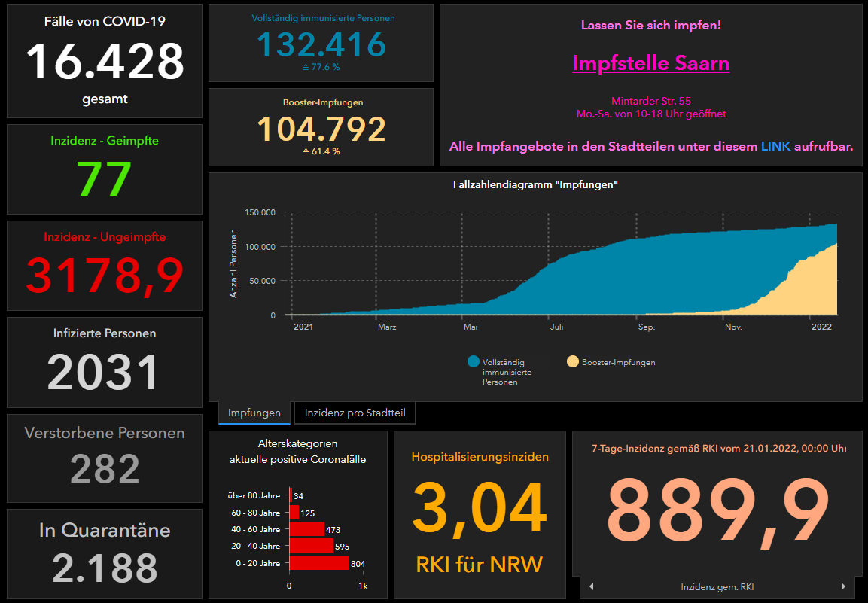This screenshot has width=868, height=603.
Task: Click the Mintarder Str. 55 address text
Action: click(651, 101)
